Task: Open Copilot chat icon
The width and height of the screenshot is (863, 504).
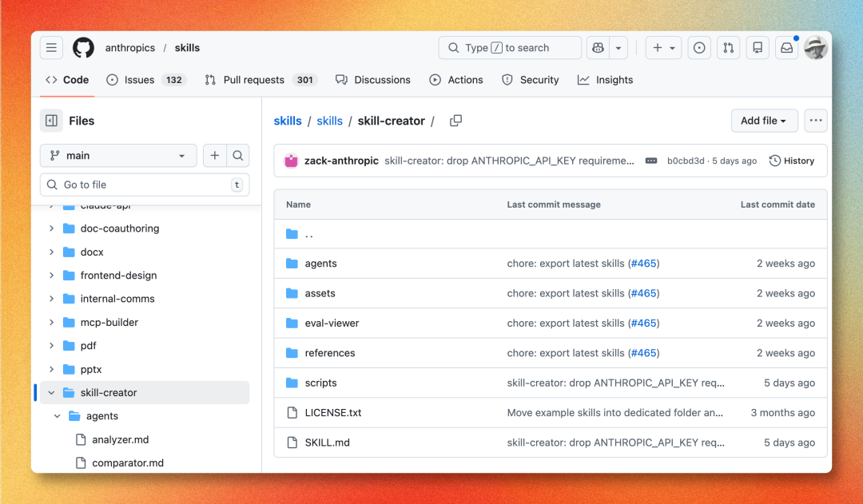Action: tap(598, 48)
